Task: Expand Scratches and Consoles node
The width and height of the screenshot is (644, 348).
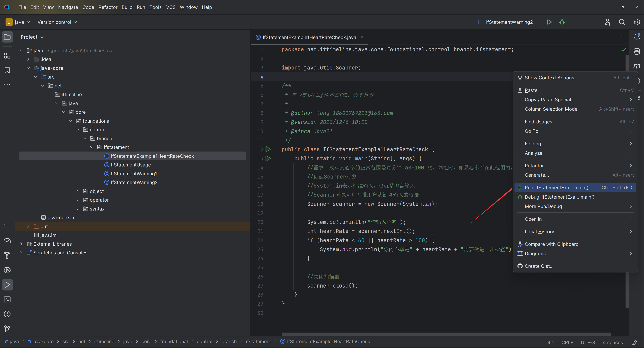Action: 21,253
